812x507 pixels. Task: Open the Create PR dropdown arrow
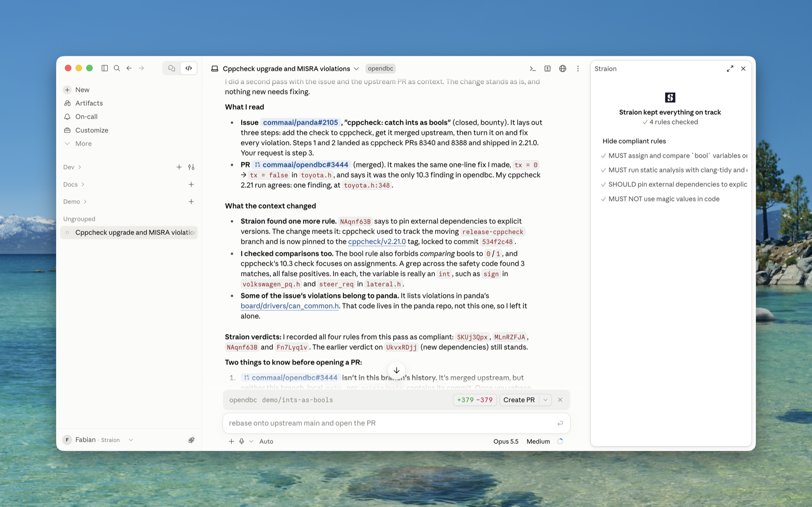545,400
